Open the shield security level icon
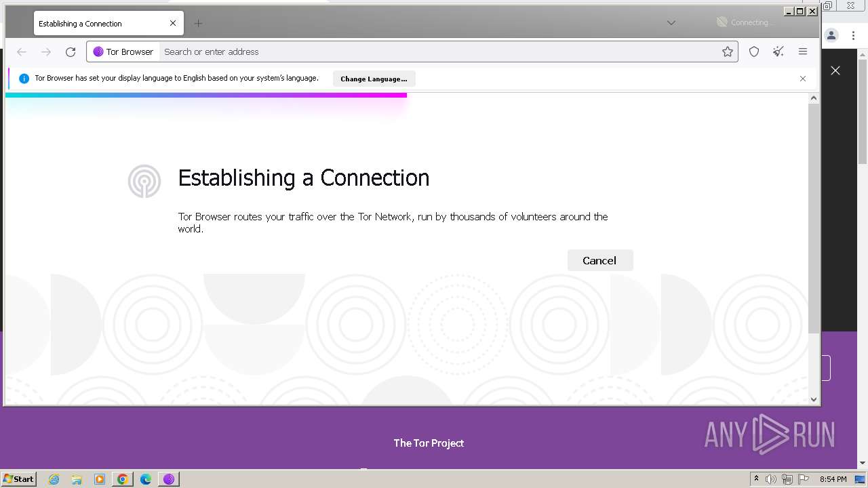Screen dimensions: 868x488 coord(754,52)
